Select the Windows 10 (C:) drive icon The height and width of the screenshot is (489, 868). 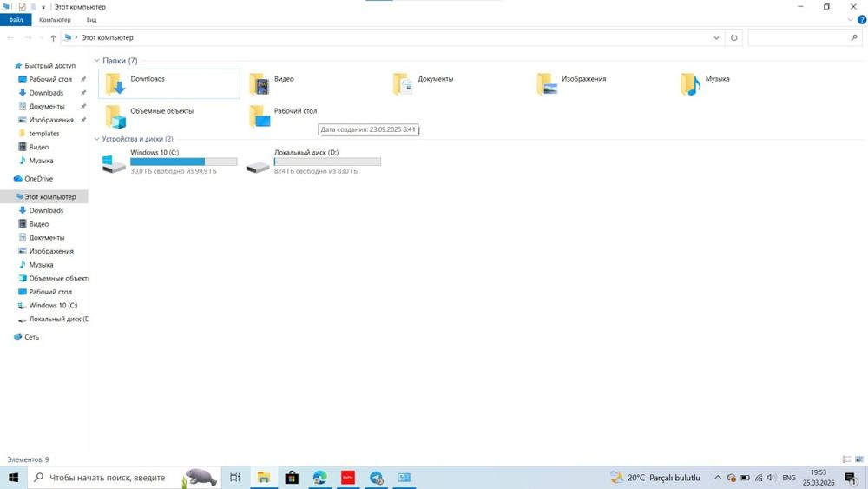pyautogui.click(x=114, y=163)
